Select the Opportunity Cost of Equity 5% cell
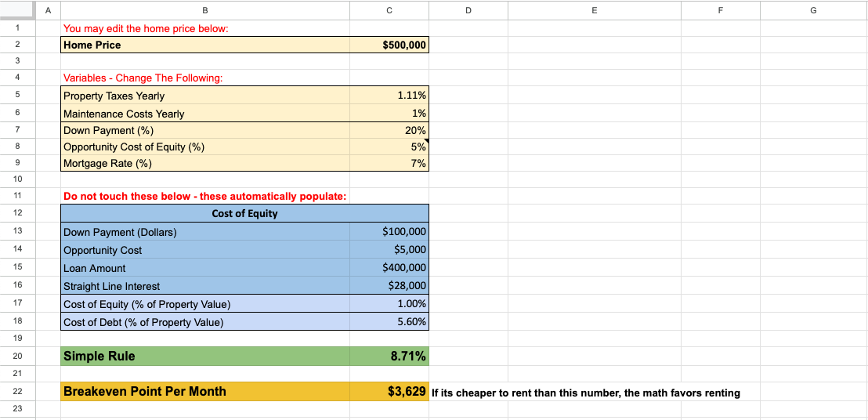 tap(389, 147)
